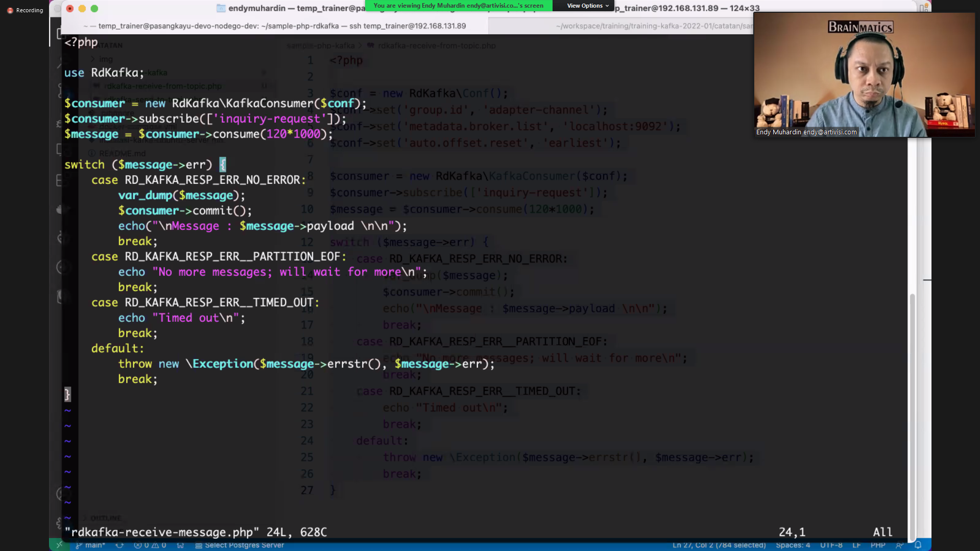This screenshot has width=980, height=551.
Task: Click the notifications bell in the status bar
Action: 918,545
